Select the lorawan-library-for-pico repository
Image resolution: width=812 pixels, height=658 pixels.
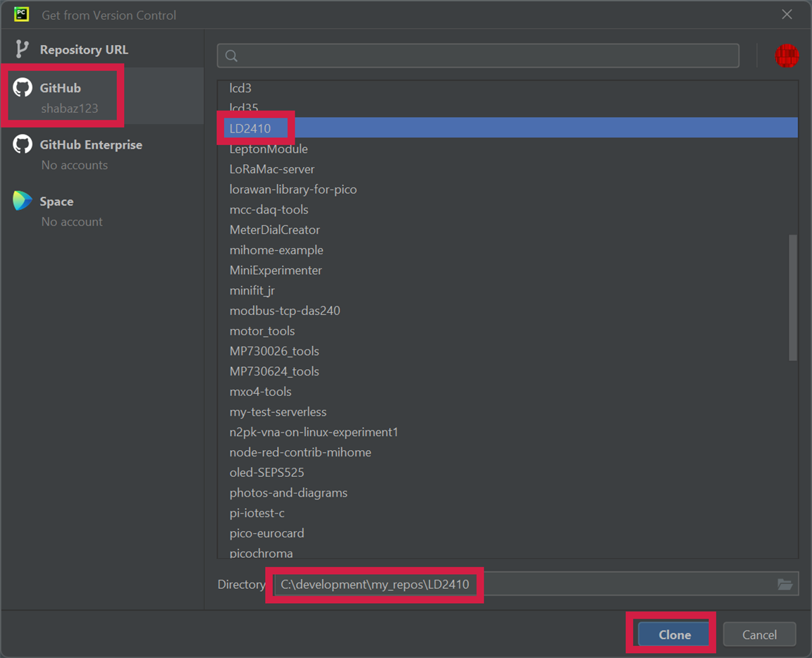point(508,189)
